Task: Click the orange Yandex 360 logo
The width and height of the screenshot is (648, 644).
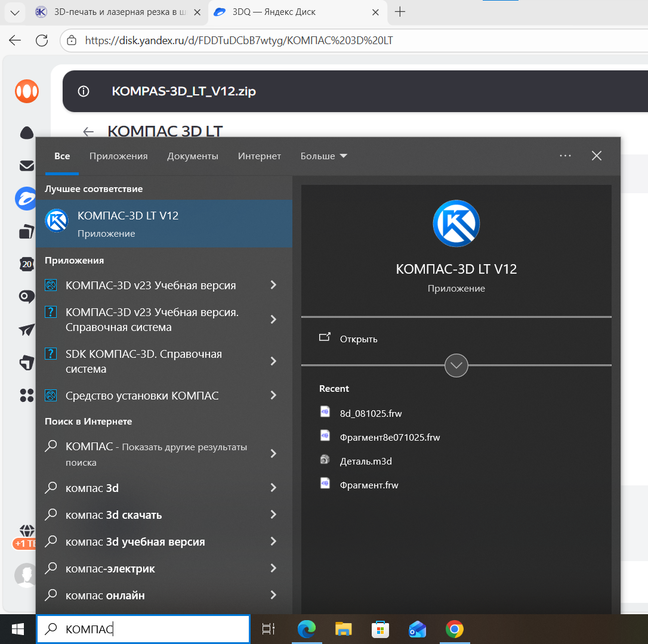Action: coord(27,91)
